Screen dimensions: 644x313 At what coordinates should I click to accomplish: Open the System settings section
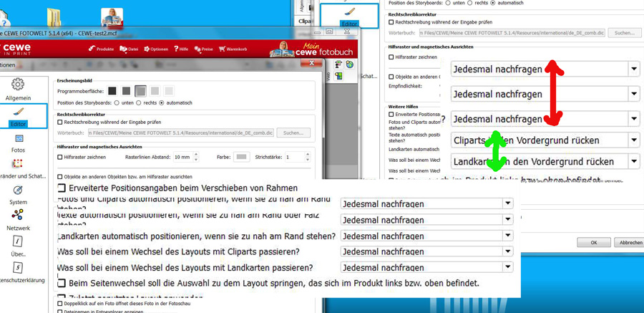click(x=18, y=193)
